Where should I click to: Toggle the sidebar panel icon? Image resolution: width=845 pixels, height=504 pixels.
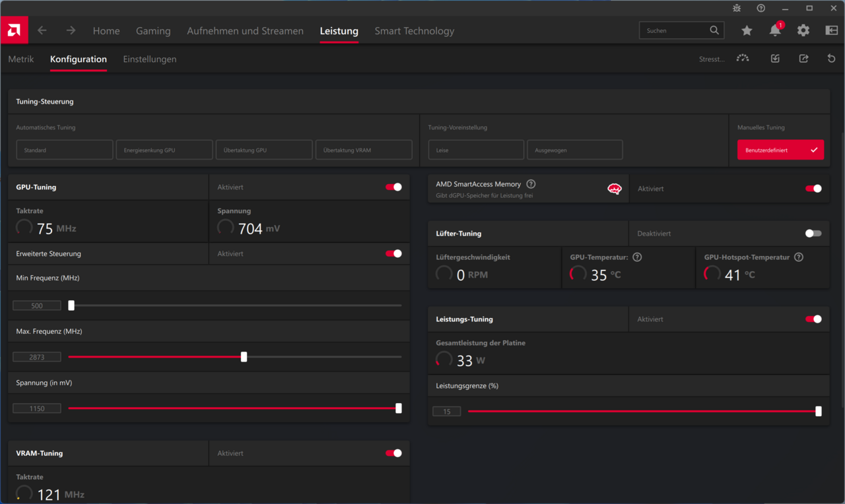[x=832, y=30]
